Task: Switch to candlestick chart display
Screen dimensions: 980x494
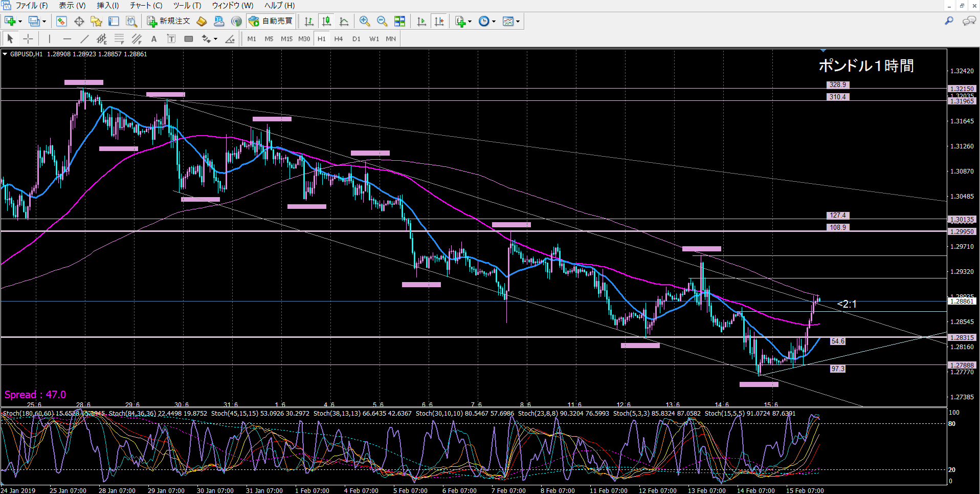Action: point(326,21)
